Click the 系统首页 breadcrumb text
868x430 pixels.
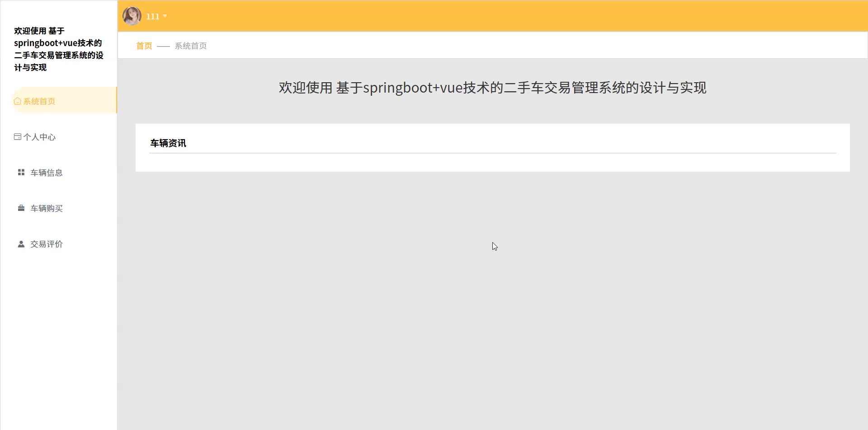click(x=191, y=46)
